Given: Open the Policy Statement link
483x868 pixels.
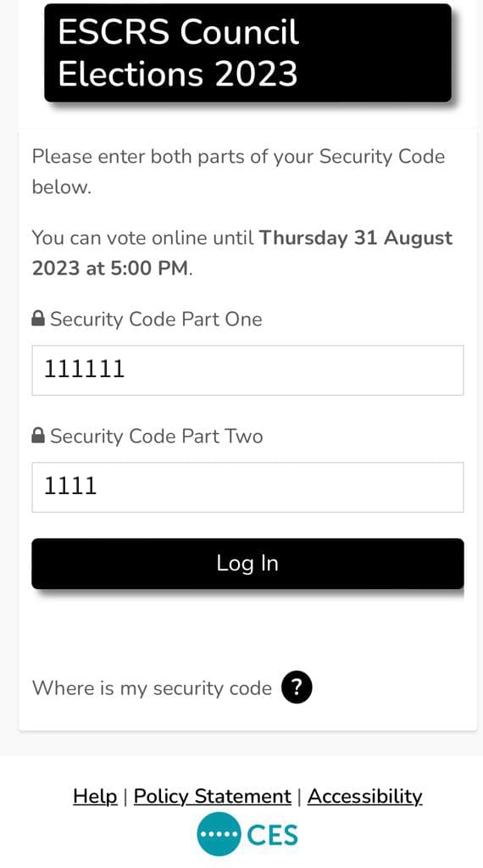Looking at the screenshot, I should (213, 796).
